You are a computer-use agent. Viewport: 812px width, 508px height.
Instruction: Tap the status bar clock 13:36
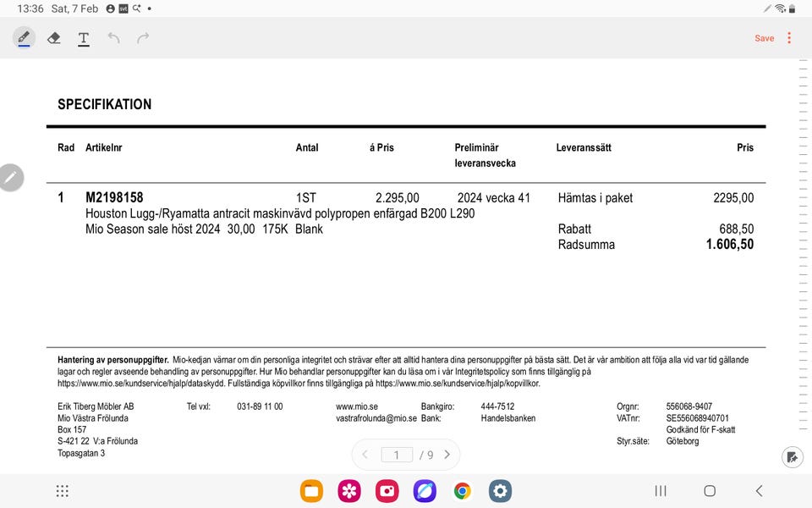tap(30, 8)
